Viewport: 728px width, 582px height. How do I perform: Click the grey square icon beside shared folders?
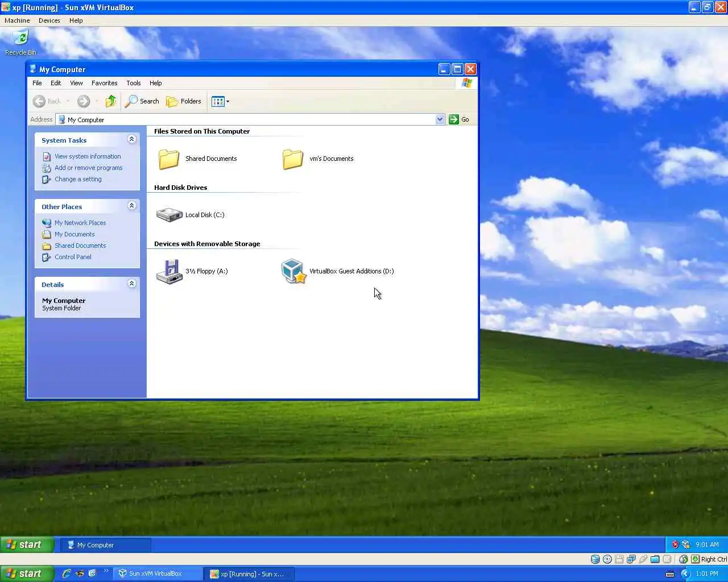(x=667, y=559)
